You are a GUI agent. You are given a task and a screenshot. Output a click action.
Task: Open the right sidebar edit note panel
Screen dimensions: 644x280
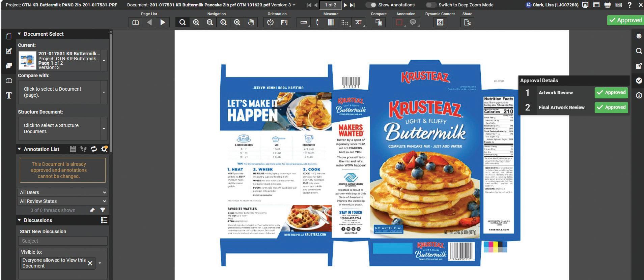click(639, 66)
